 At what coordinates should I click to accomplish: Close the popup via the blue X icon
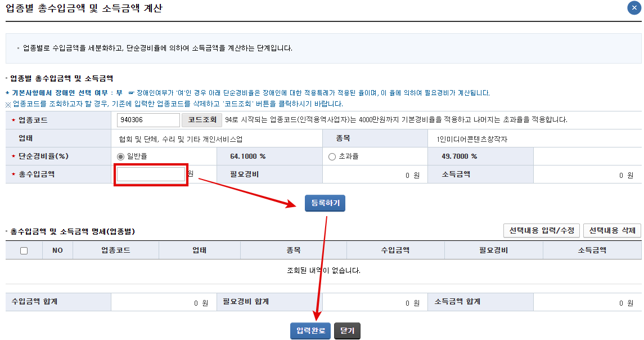click(x=635, y=8)
